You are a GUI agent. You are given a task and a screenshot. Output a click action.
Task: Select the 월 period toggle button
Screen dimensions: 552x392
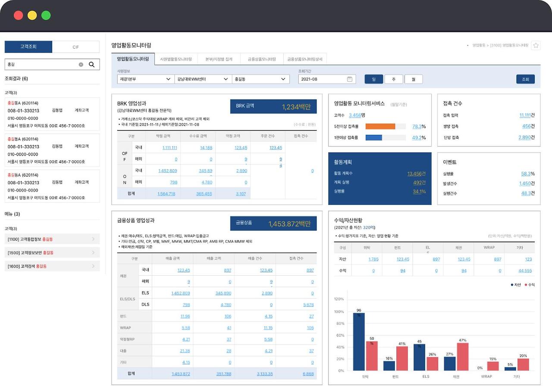(x=414, y=79)
